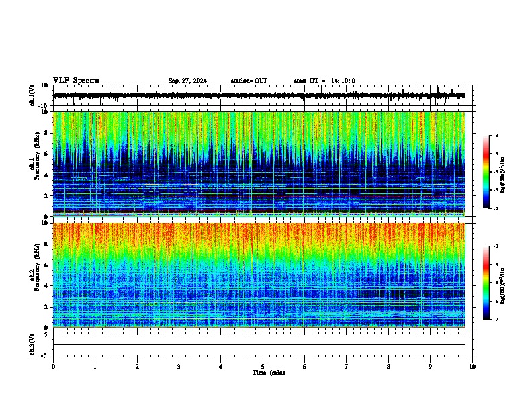This screenshot has width=532, height=411.
Task: Click the "2" kHz tick on the ch.1 frequency axis
Action: pos(46,195)
